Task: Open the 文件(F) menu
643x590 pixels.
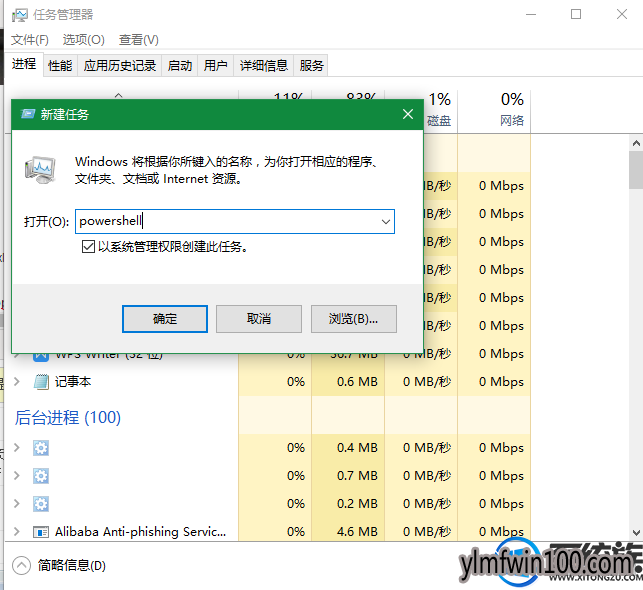Action: coord(30,40)
